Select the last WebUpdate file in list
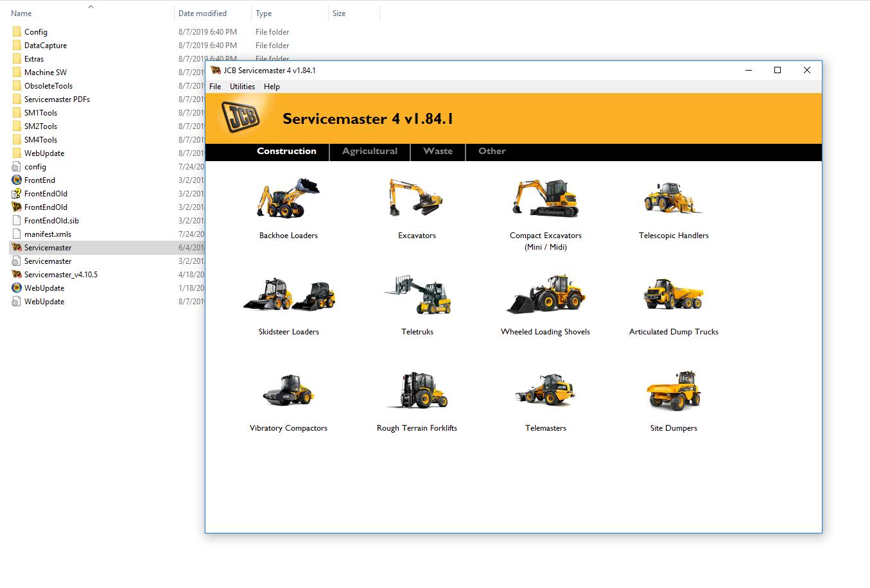 pos(44,301)
